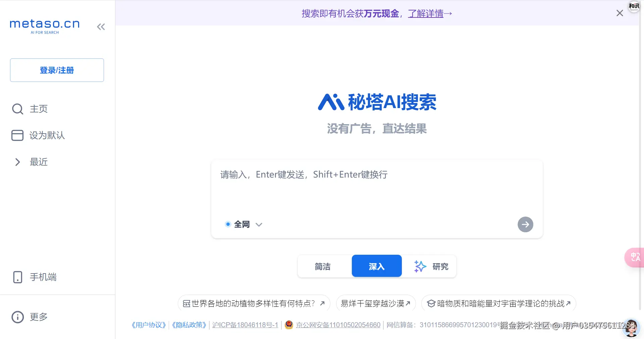This screenshot has height=339, width=644.
Task: Open the 登录/注册 login button
Action: click(x=57, y=70)
